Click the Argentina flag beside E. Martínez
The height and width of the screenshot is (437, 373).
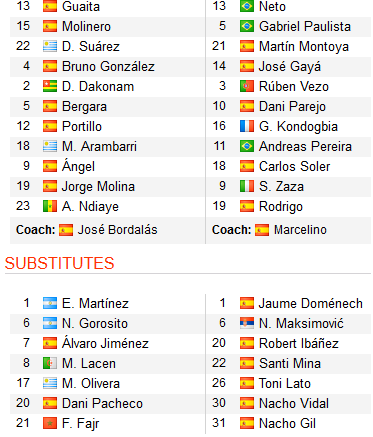50,303
